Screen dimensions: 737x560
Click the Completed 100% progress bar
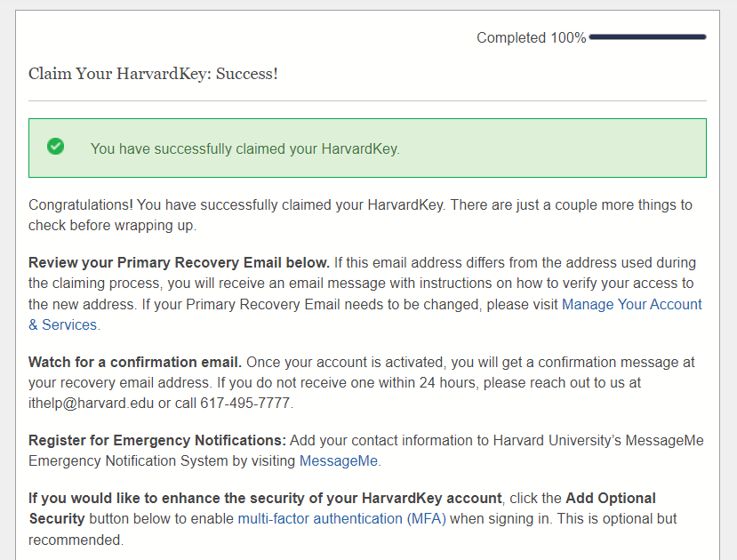[647, 37]
